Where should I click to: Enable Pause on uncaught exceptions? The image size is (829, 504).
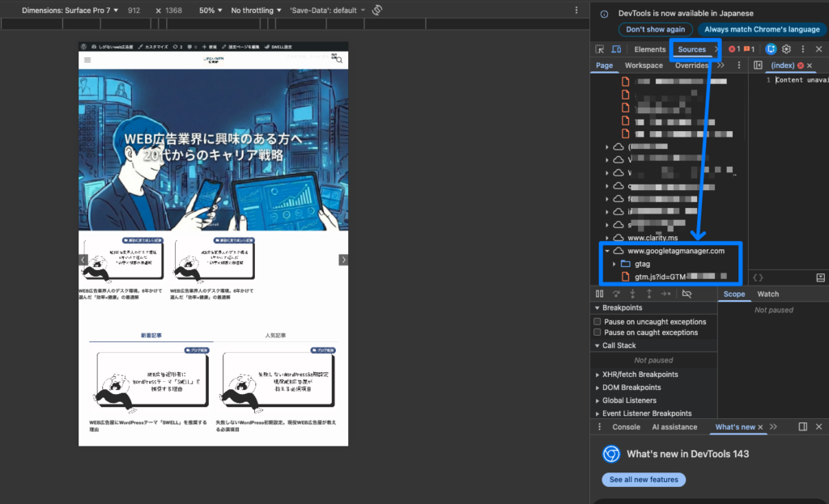pyautogui.click(x=597, y=322)
